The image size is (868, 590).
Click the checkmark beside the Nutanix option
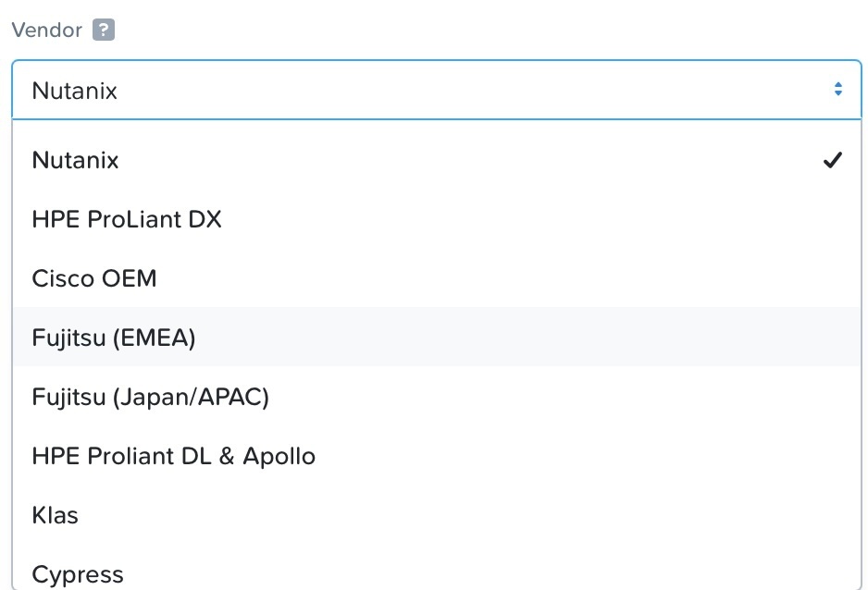(832, 160)
